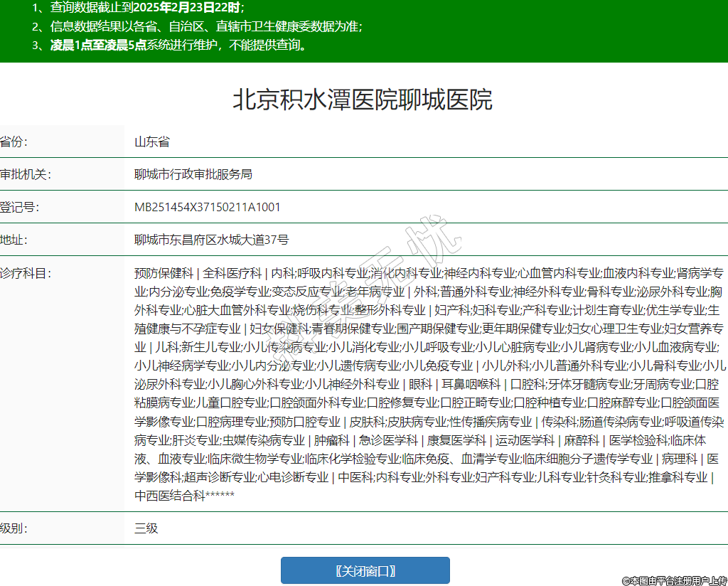The height and width of the screenshot is (586, 728).
Task: Click the 本图由平台注册用户上传 watermark text
Action: 674,580
